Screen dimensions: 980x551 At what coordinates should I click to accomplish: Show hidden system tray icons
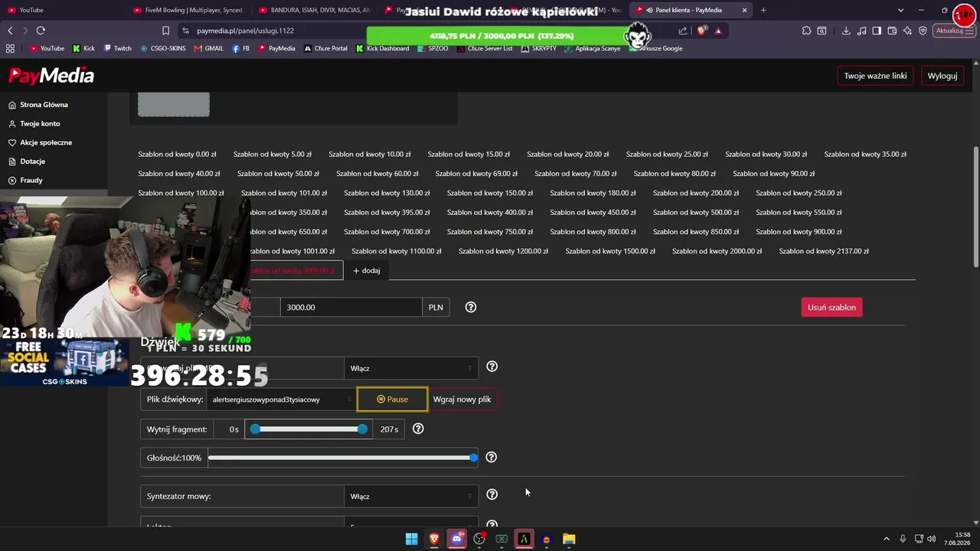click(x=887, y=539)
